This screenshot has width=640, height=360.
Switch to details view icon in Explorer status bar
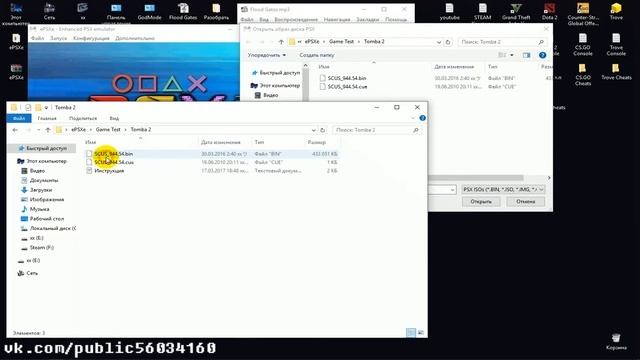point(411,333)
